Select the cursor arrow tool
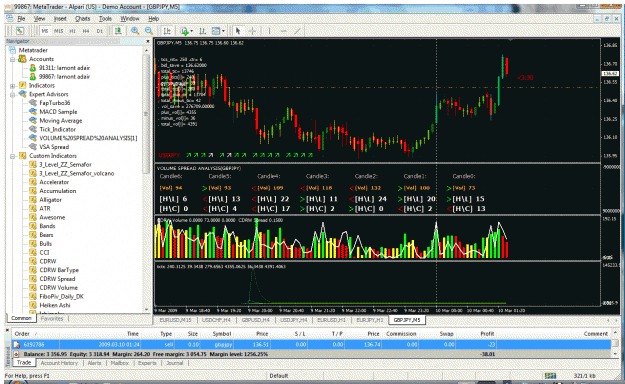This screenshot has width=625, height=384. tap(238, 31)
